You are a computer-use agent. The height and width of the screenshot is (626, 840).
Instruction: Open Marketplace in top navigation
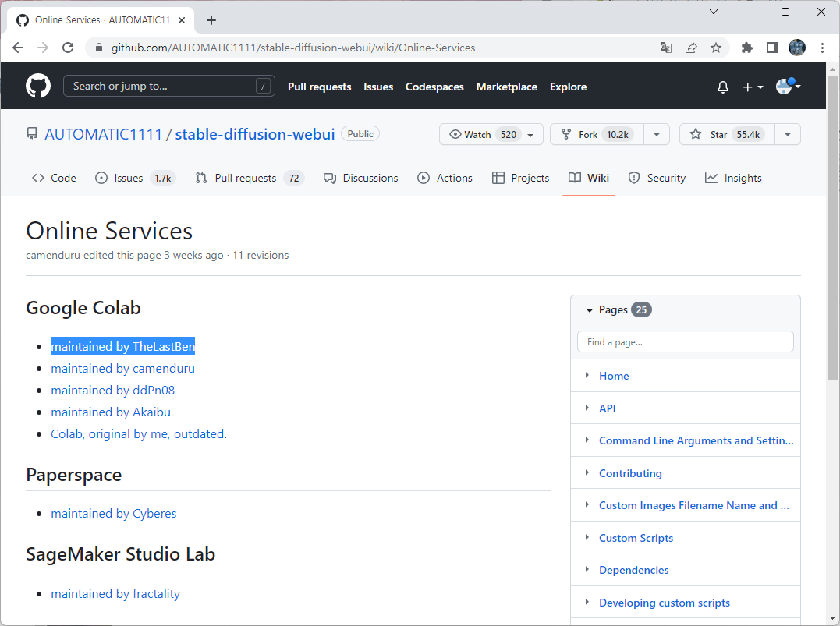[507, 87]
